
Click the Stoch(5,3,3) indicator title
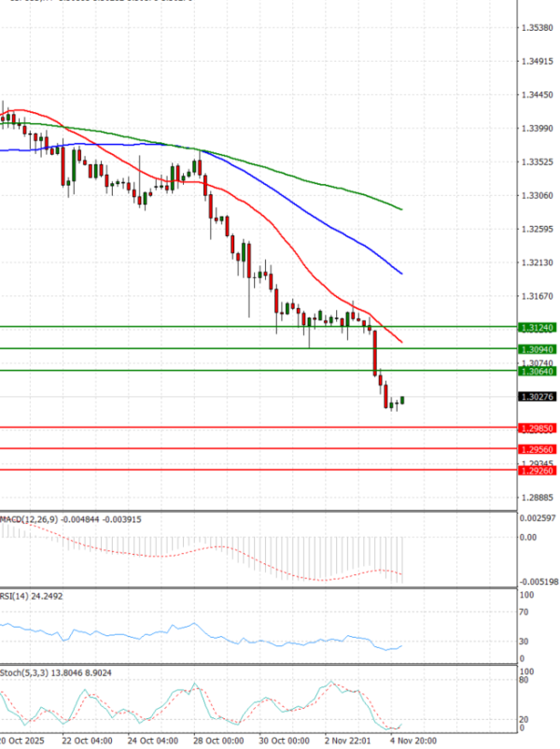[24, 672]
